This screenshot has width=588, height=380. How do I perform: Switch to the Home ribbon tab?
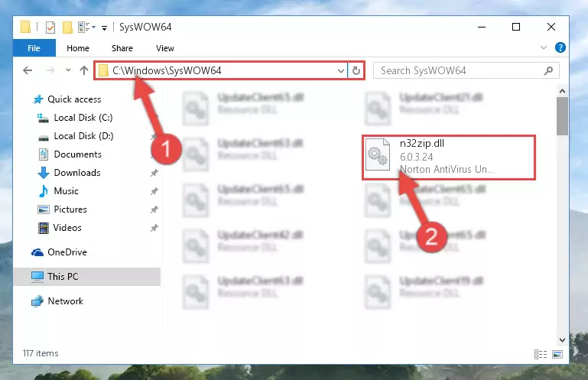[x=78, y=48]
